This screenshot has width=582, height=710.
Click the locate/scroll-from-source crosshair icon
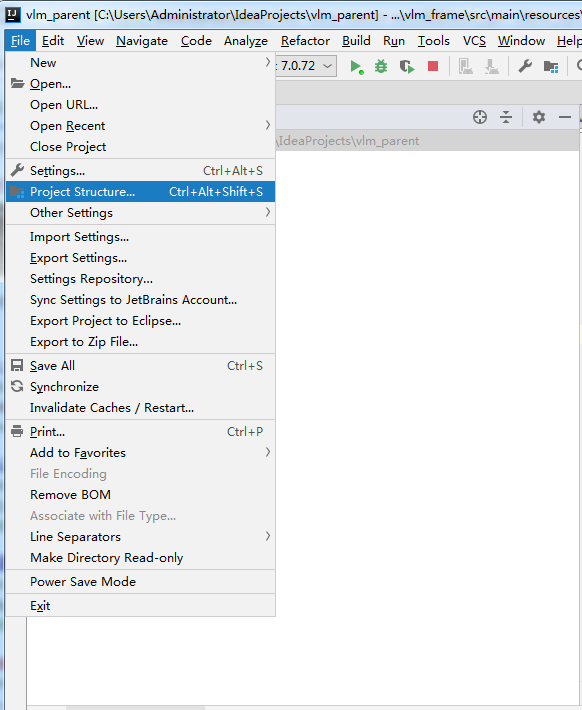[x=480, y=117]
